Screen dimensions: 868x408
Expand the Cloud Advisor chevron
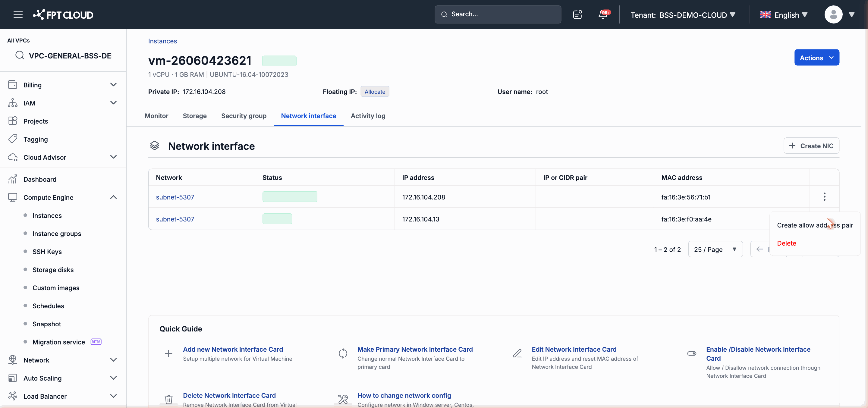[114, 157]
